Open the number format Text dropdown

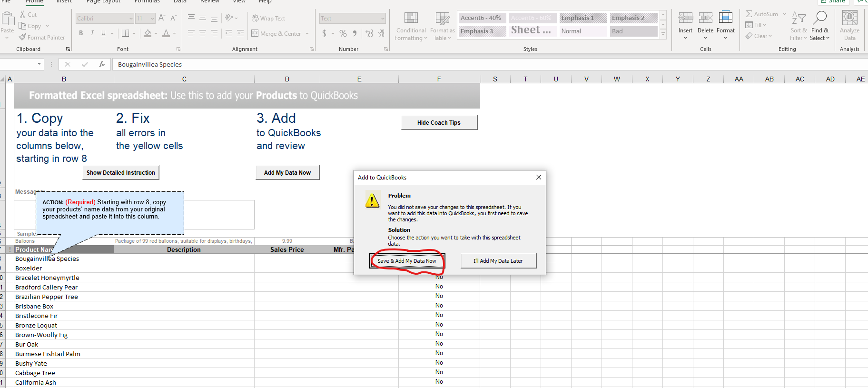point(383,19)
